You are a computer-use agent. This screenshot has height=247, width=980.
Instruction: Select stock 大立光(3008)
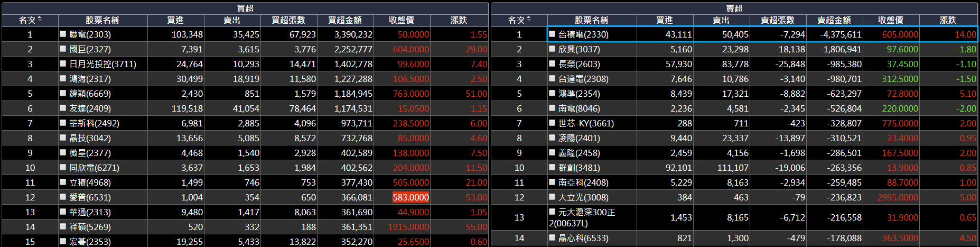point(584,197)
